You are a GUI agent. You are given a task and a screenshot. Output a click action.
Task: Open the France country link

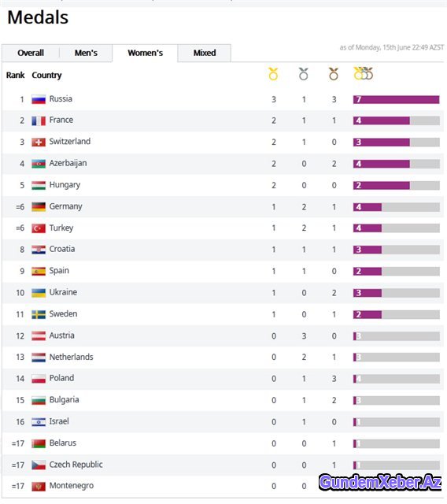(61, 120)
